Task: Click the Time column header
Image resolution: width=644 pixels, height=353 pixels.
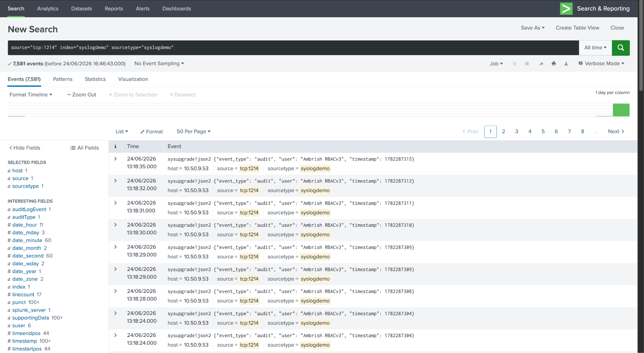Action: point(133,146)
